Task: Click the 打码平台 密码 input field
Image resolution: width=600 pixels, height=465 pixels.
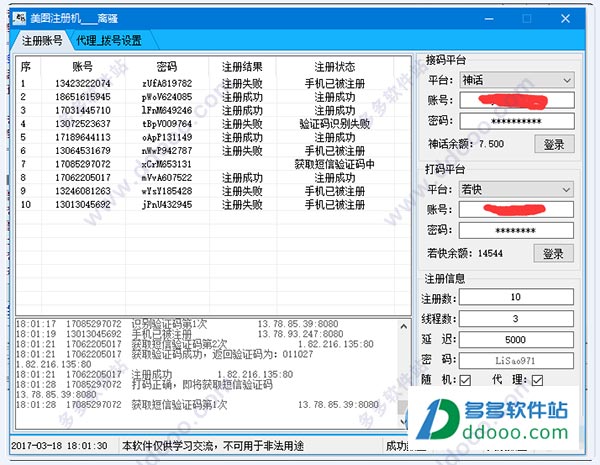Action: tap(516, 230)
